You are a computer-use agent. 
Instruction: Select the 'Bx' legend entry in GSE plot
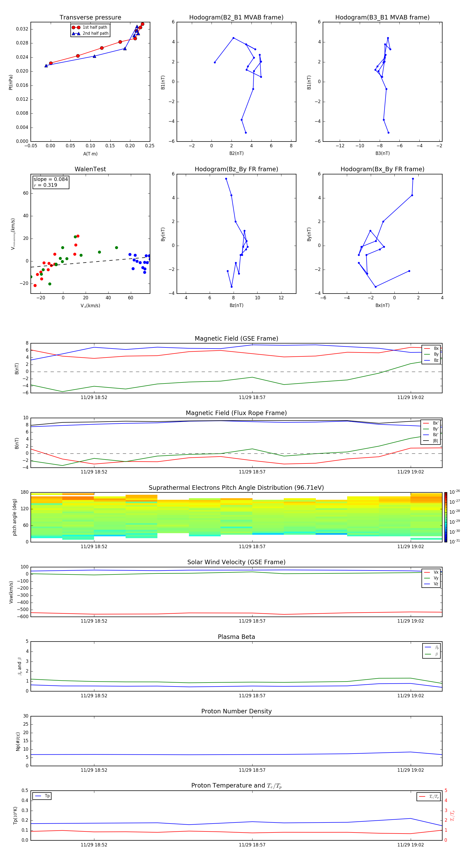(431, 349)
